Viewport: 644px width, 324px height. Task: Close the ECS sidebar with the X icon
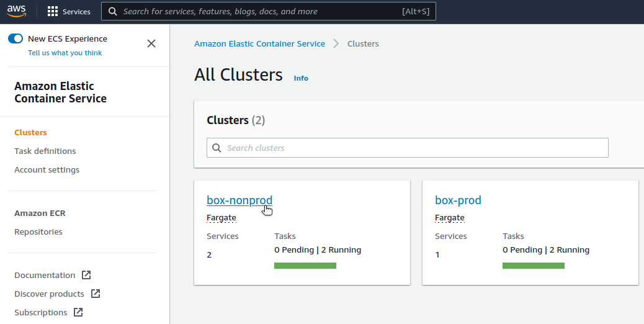151,43
